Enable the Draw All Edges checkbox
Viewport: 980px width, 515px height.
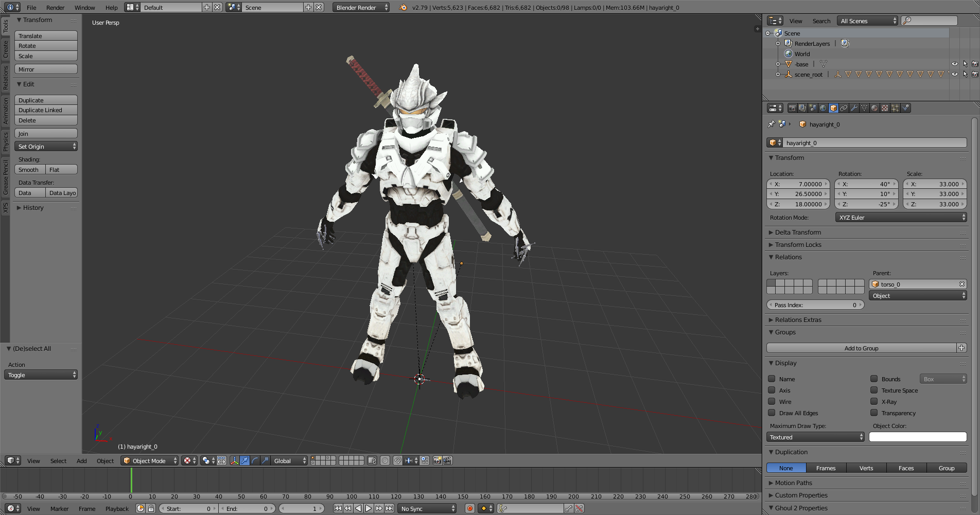tap(772, 413)
